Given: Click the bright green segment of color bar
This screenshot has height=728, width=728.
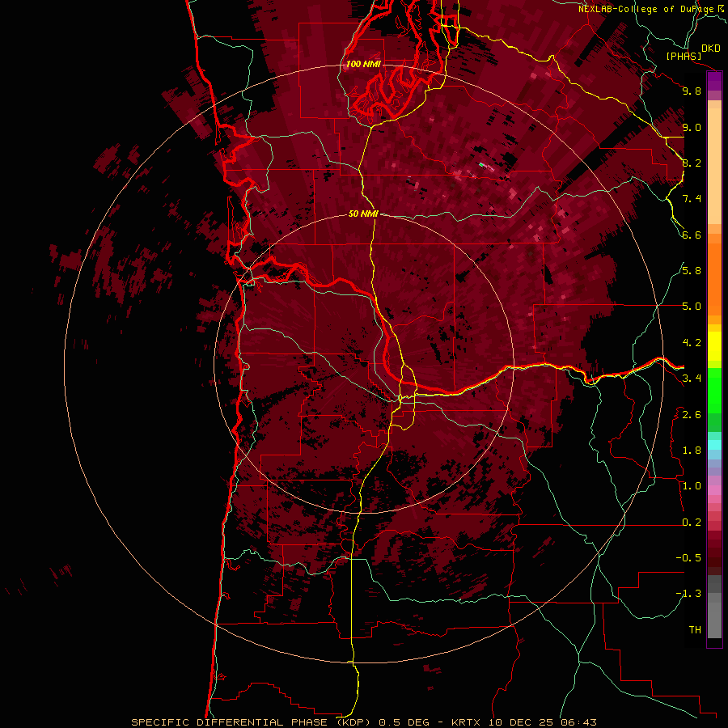Looking at the screenshot, I should (x=714, y=390).
